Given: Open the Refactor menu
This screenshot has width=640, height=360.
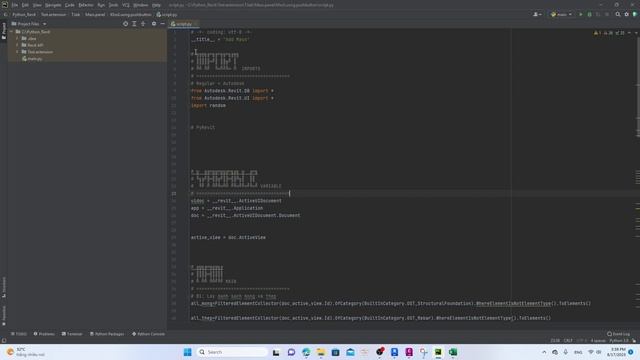Looking at the screenshot, I should (86, 5).
